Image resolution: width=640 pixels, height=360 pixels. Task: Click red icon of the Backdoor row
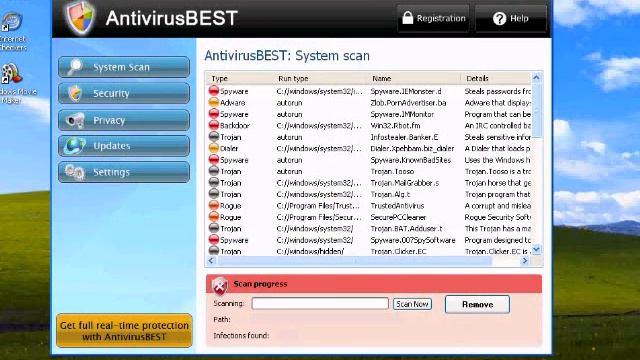coord(213,125)
